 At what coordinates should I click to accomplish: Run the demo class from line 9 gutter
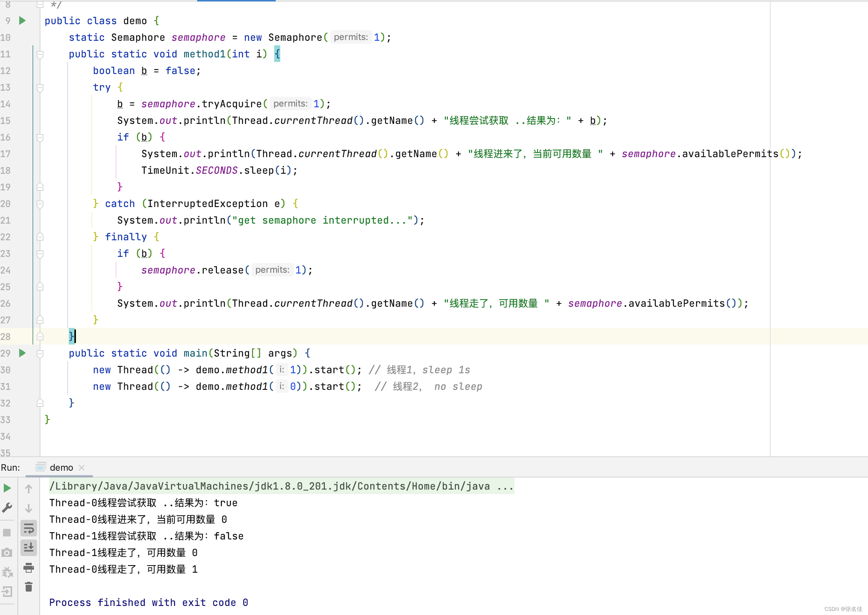click(x=22, y=20)
